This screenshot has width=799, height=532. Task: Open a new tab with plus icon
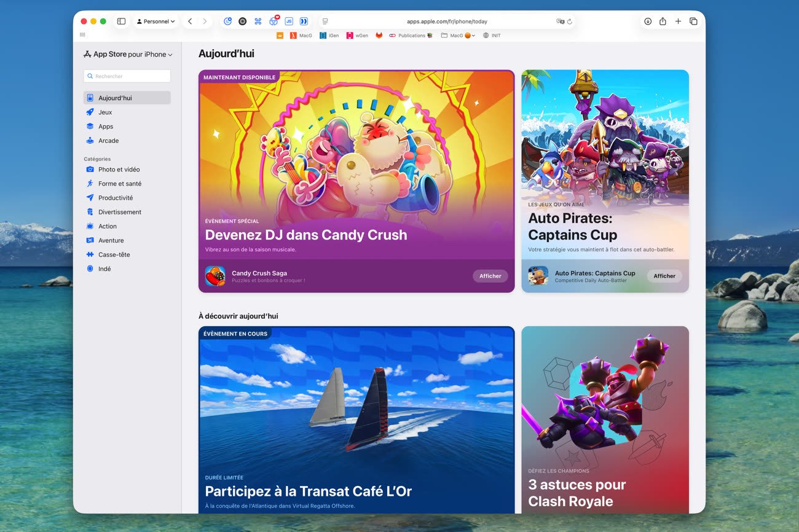click(x=678, y=22)
